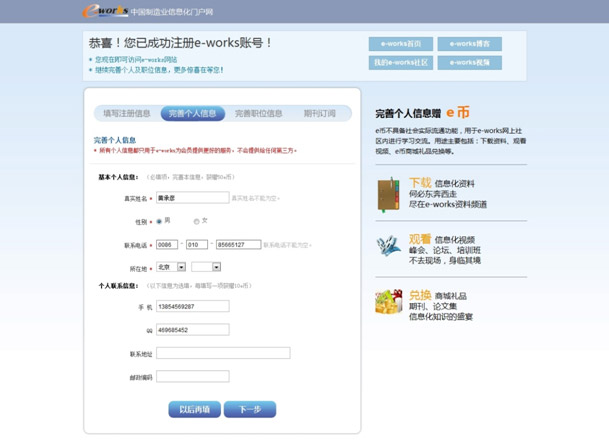Click the empty 邮政编码 postal code field

193,376
